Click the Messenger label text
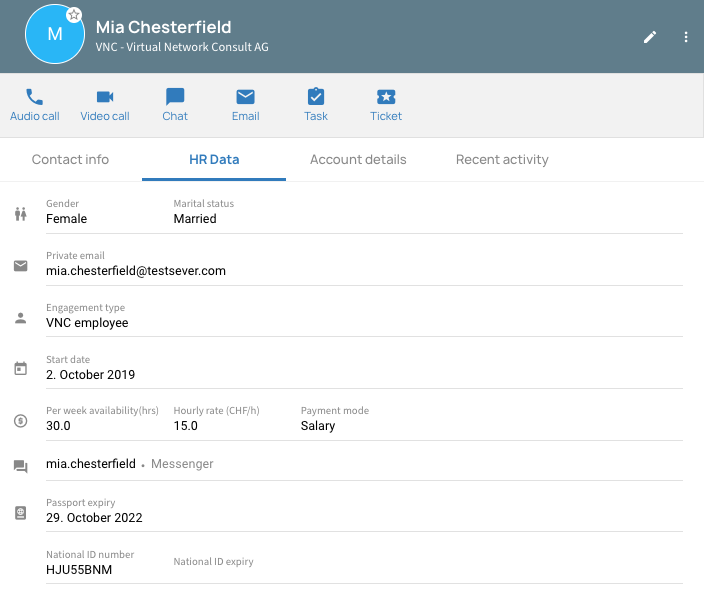 (182, 464)
